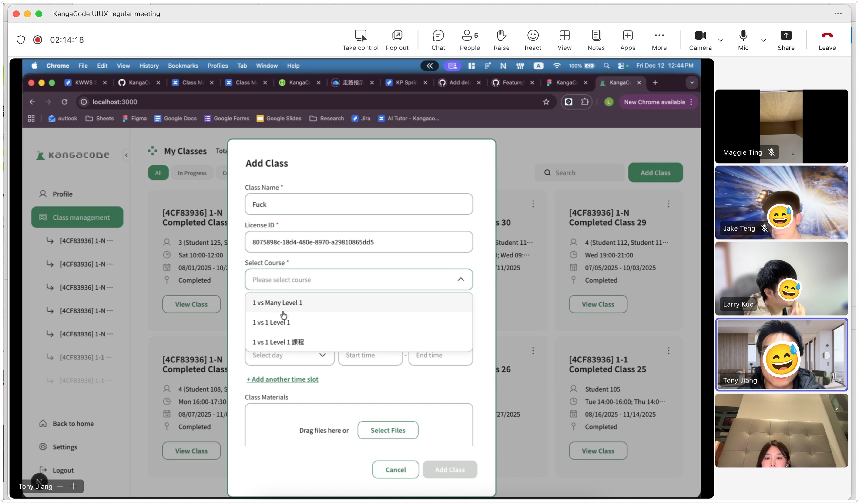
Task: Open the title bar ellipsis menu
Action: pyautogui.click(x=838, y=14)
